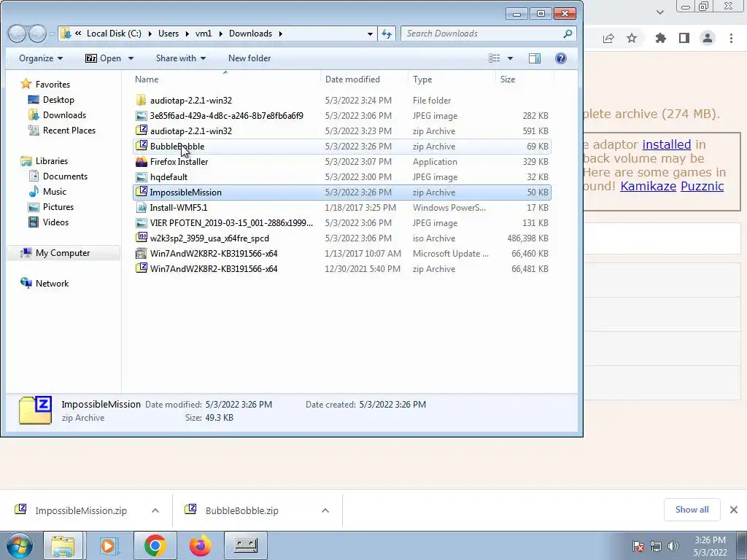The width and height of the screenshot is (747, 560).
Task: Open BubbleBobble.zip download options chevron in Chrome
Action: [325, 510]
